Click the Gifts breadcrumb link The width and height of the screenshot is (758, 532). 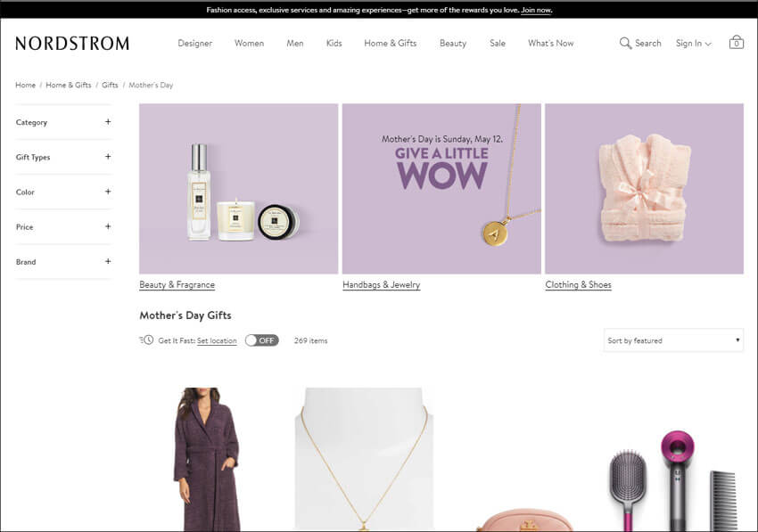[x=110, y=85]
